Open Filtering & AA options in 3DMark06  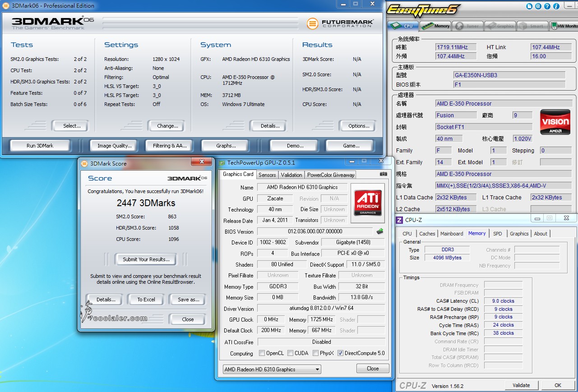(170, 146)
